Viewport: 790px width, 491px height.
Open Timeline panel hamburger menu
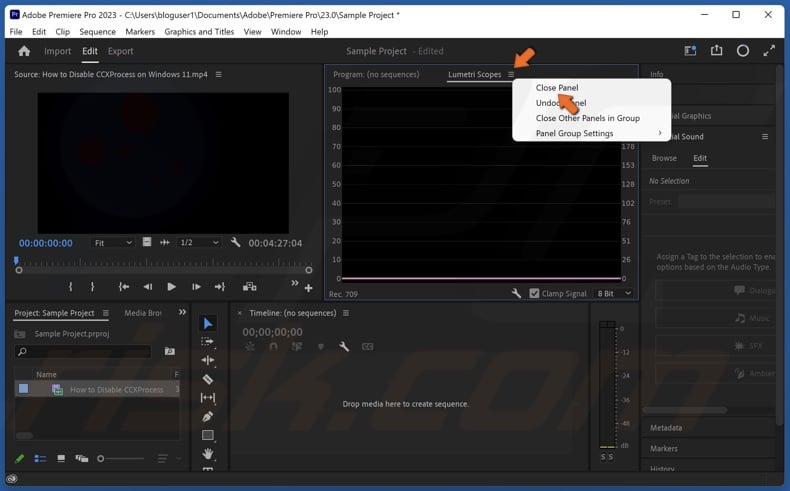tap(346, 313)
